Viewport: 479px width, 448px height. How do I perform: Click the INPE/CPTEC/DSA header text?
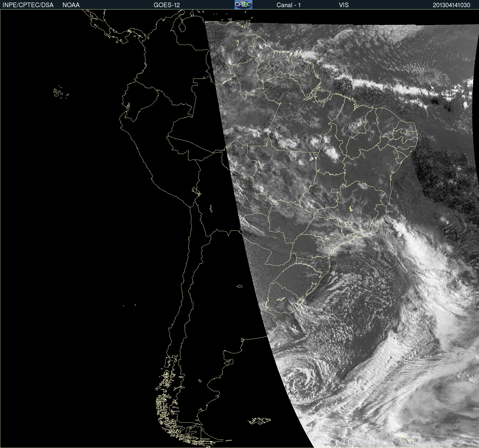click(x=28, y=5)
